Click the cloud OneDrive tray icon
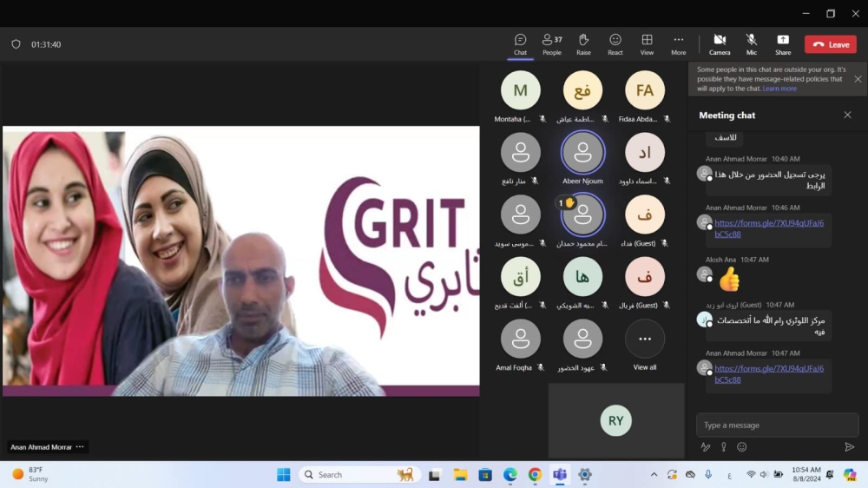868x488 pixels. tap(690, 475)
